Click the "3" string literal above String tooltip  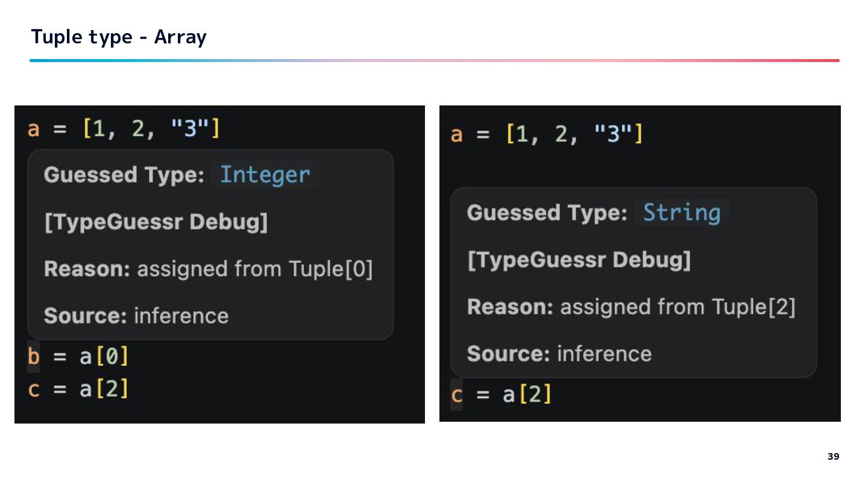pos(614,134)
